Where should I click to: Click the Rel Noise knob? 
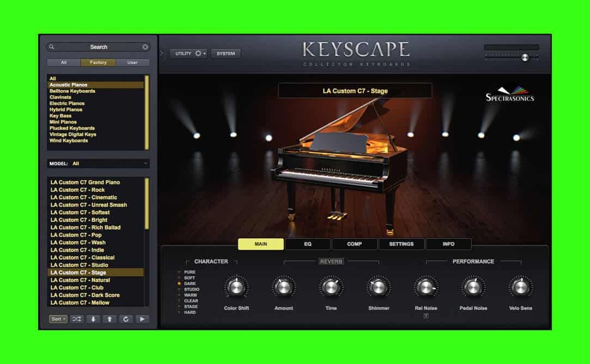coord(426,287)
